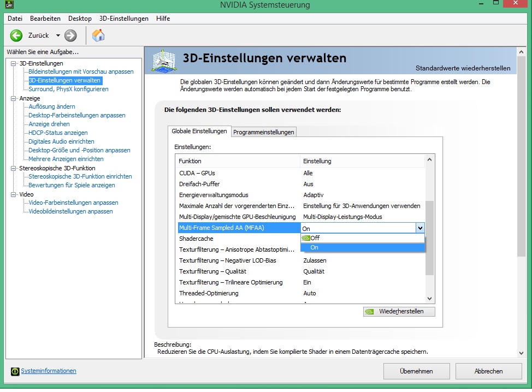Click the Home icon in the toolbar
This screenshot has height=392, width=532.
[x=98, y=35]
